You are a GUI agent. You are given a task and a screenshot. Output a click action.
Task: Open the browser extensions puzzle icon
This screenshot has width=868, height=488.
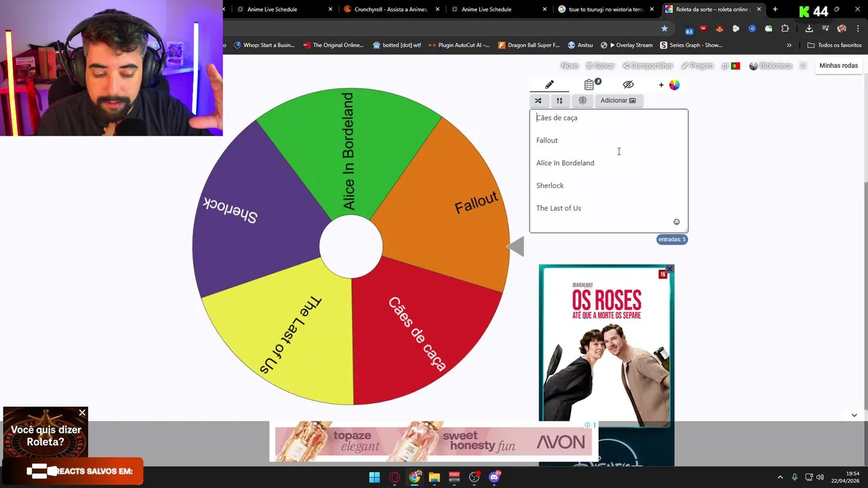(x=785, y=28)
